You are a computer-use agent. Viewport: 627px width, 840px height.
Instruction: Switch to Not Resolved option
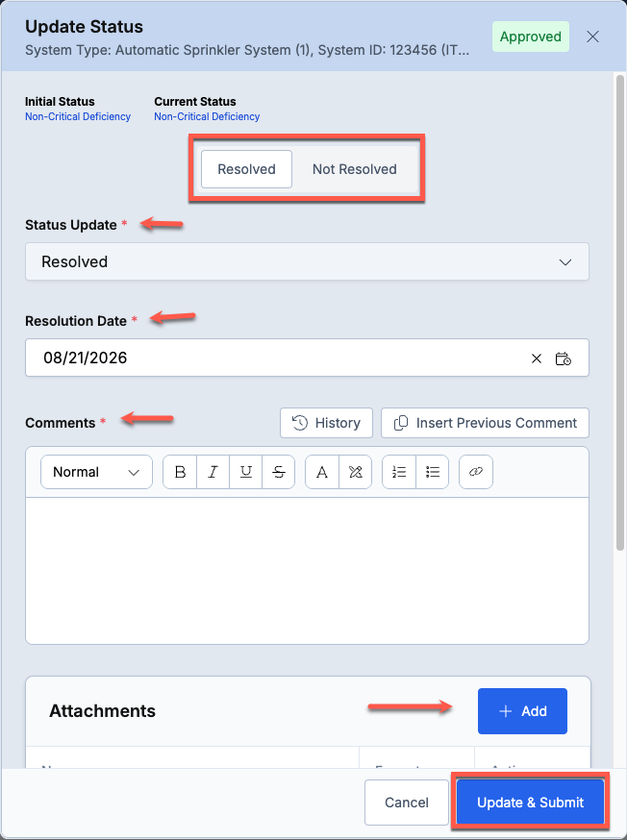[354, 169]
